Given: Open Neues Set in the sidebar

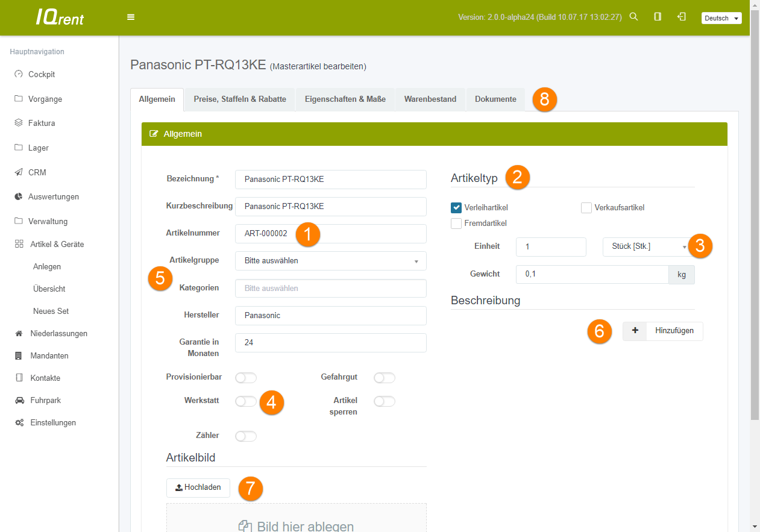Looking at the screenshot, I should [x=51, y=311].
